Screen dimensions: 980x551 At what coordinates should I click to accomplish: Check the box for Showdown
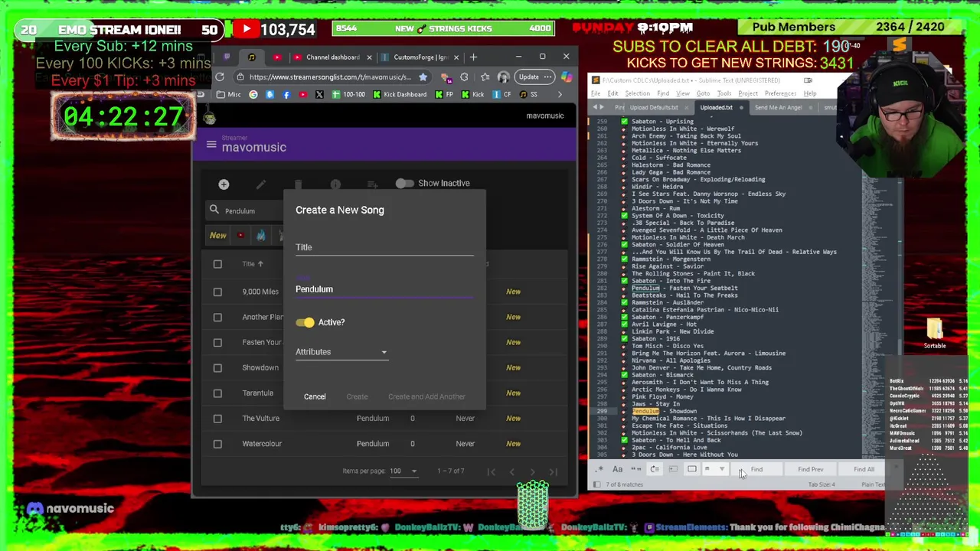pyautogui.click(x=217, y=367)
